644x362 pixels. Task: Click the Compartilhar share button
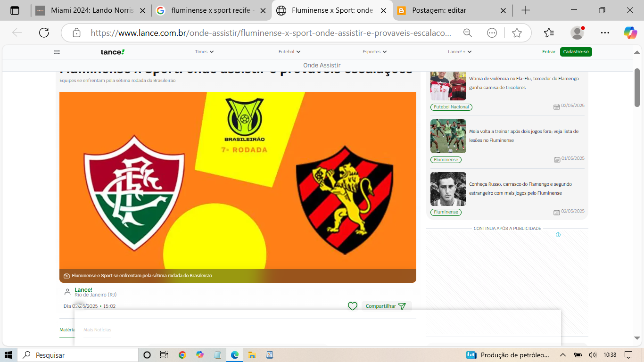pos(386,306)
